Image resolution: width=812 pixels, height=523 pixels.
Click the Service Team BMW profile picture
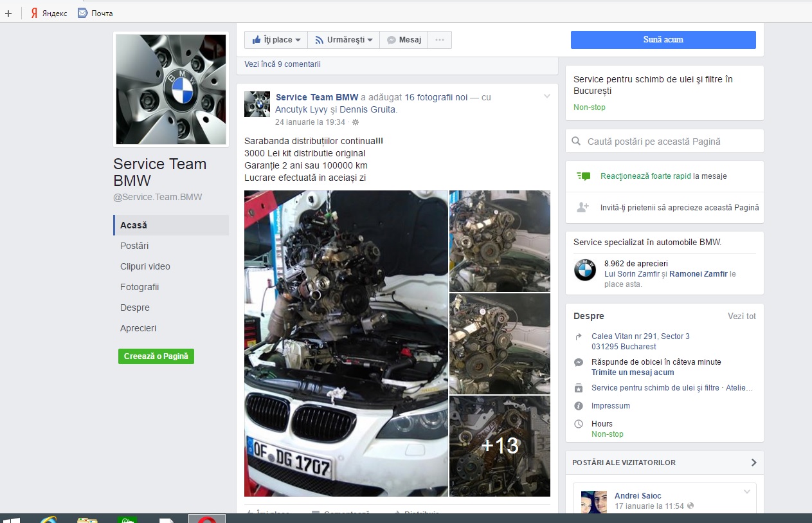(x=171, y=89)
